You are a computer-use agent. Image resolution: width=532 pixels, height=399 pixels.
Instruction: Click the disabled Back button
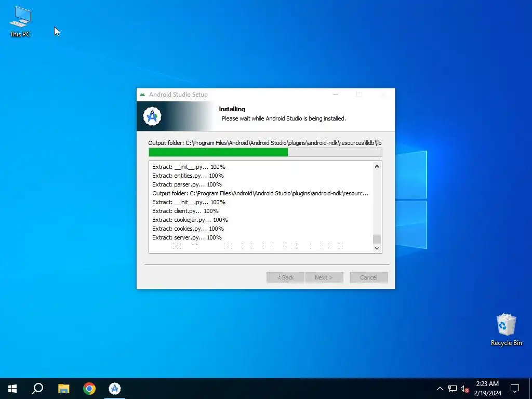[x=285, y=277]
